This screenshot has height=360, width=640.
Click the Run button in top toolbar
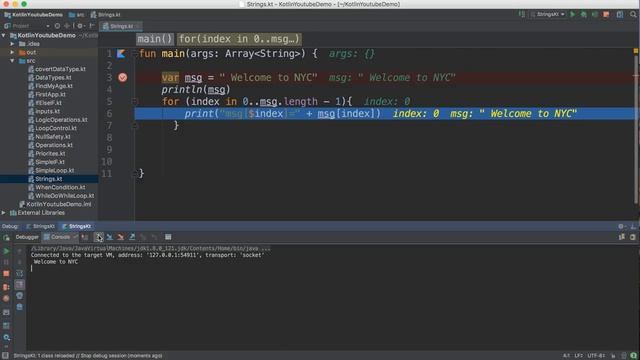point(573,14)
